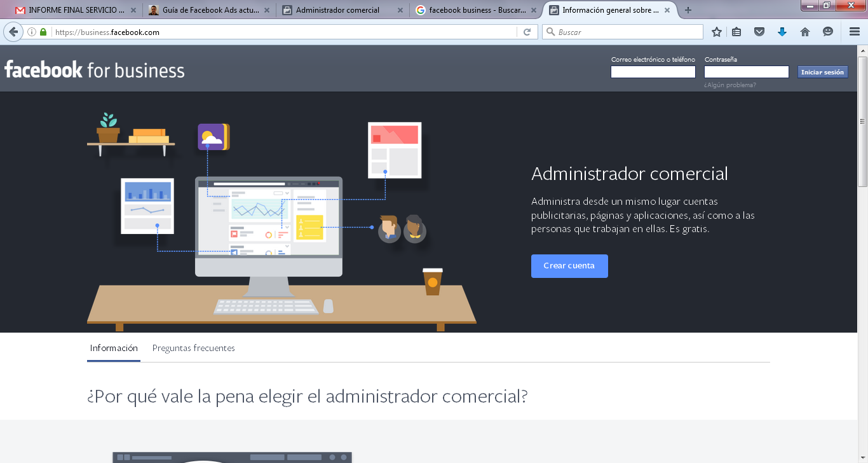Go to the browser home page icon

[804, 32]
